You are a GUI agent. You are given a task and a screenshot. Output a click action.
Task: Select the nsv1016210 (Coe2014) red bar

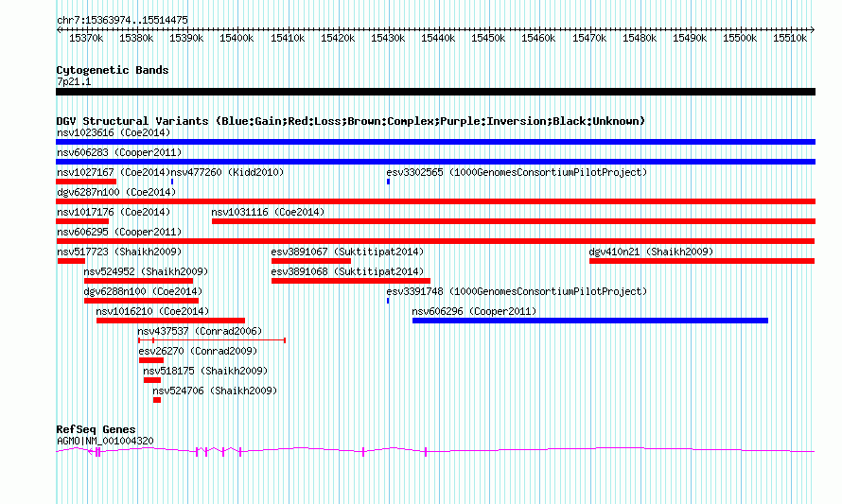click(170, 321)
